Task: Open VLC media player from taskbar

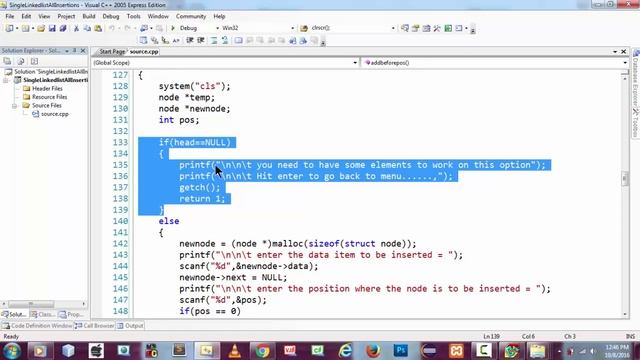Action: click(235, 351)
